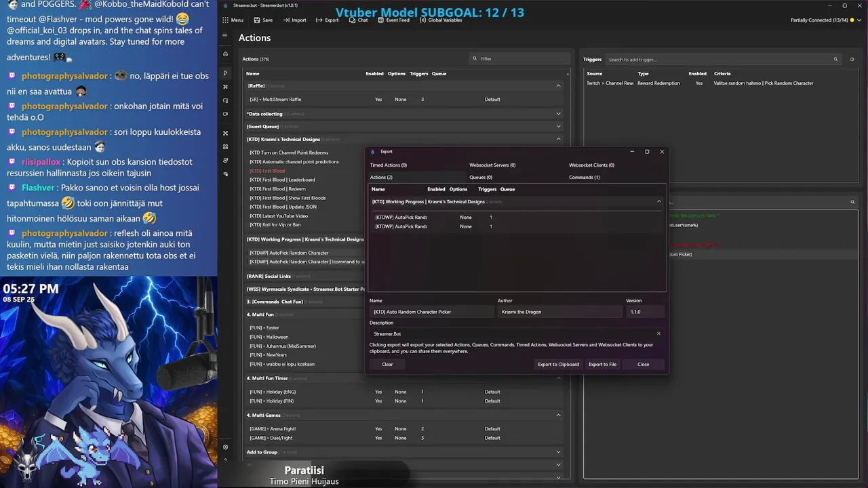The image size is (868, 488).
Task: Edit the Version field
Action: pos(645,312)
